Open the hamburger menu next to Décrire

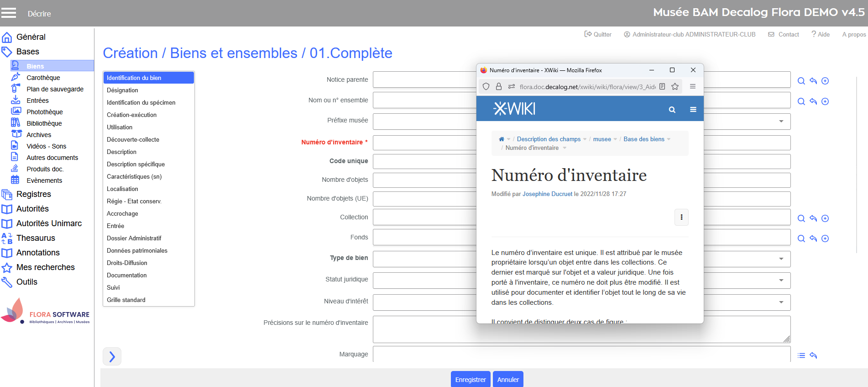click(8, 13)
